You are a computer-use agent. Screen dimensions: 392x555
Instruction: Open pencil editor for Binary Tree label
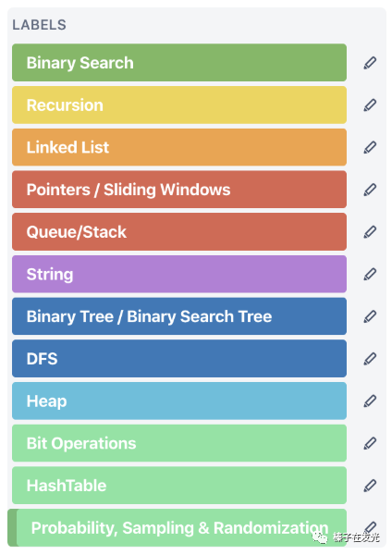pyautogui.click(x=370, y=316)
